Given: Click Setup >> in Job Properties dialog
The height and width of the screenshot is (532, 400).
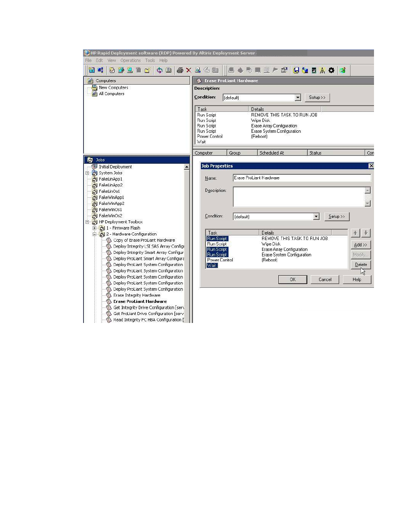Looking at the screenshot, I should pyautogui.click(x=337, y=217).
